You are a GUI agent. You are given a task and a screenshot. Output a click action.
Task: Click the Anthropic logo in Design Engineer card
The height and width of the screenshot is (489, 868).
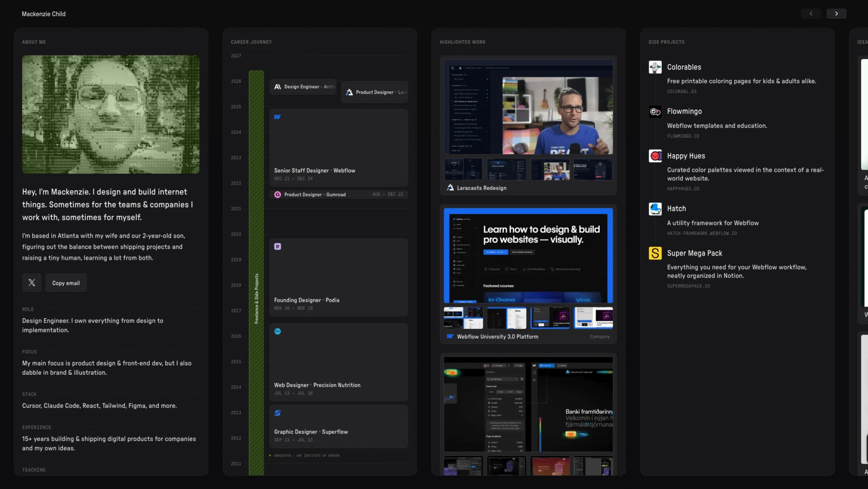pyautogui.click(x=277, y=87)
